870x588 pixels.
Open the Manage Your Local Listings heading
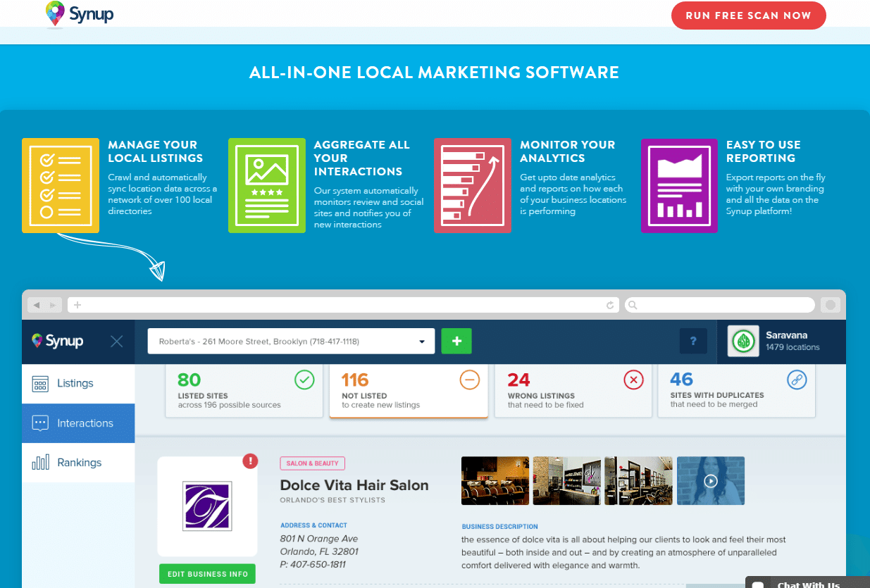coord(155,151)
